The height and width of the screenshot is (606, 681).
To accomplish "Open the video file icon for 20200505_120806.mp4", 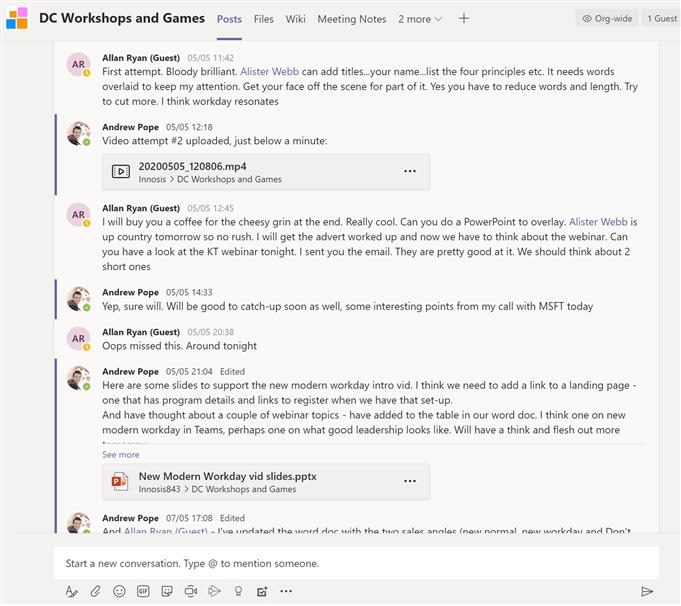I will 121,172.
